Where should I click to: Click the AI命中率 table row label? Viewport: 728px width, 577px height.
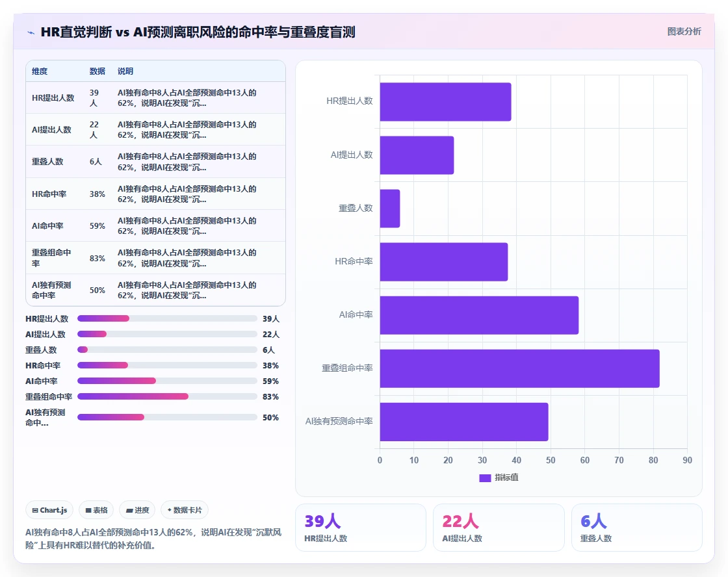47,226
